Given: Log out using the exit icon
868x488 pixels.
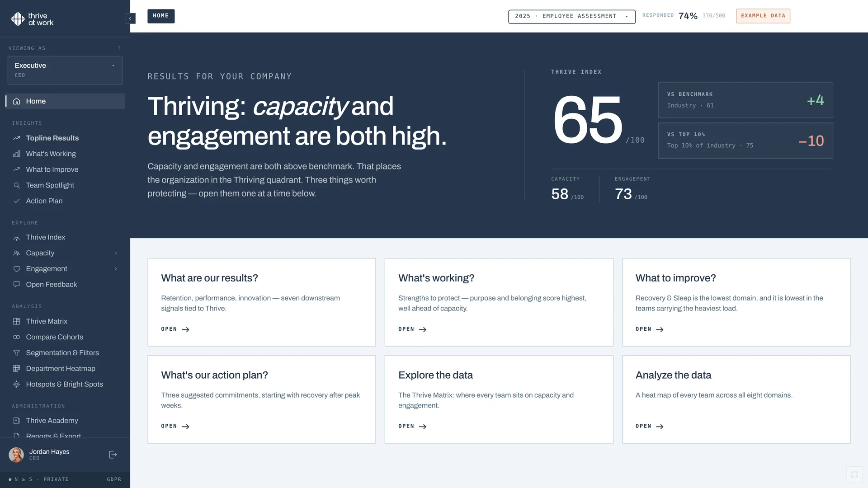Looking at the screenshot, I should click(x=113, y=455).
